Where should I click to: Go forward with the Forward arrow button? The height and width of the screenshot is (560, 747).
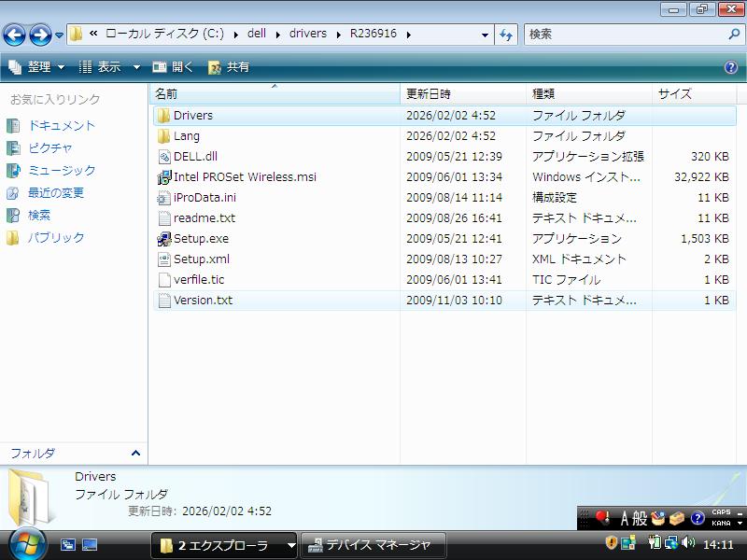point(40,35)
